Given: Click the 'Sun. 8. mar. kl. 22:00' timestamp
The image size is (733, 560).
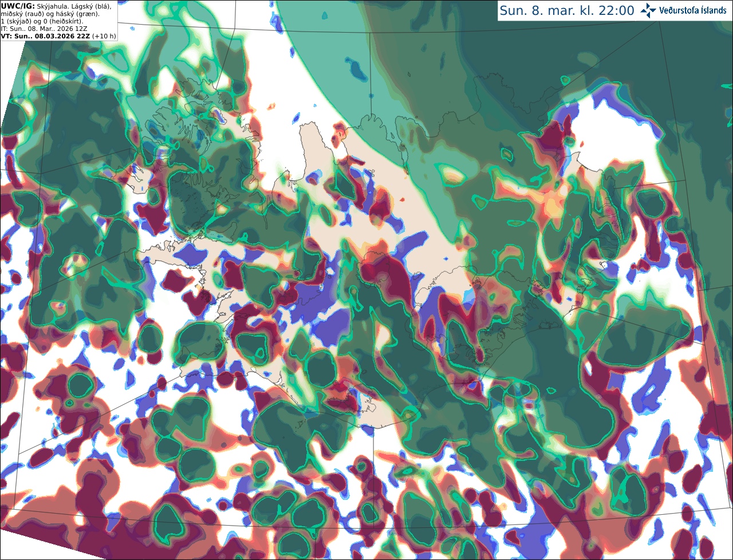Looking at the screenshot, I should click(x=567, y=10).
